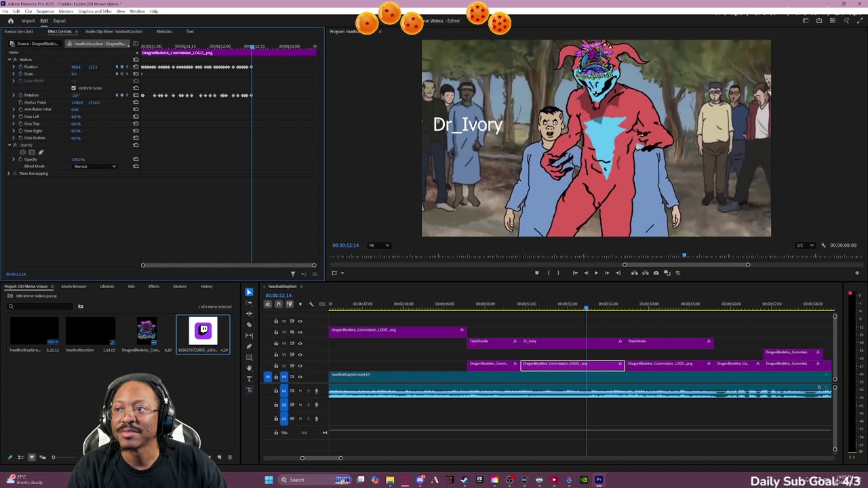Hide video track V2 with eye icon

point(300,366)
